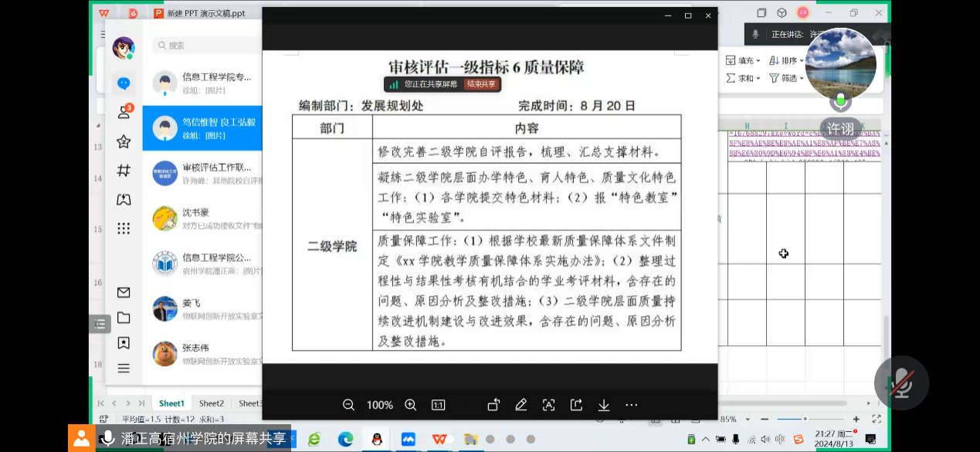This screenshot has width=980, height=452.
Task: Open the mail icon in the sidebar
Action: point(124,292)
